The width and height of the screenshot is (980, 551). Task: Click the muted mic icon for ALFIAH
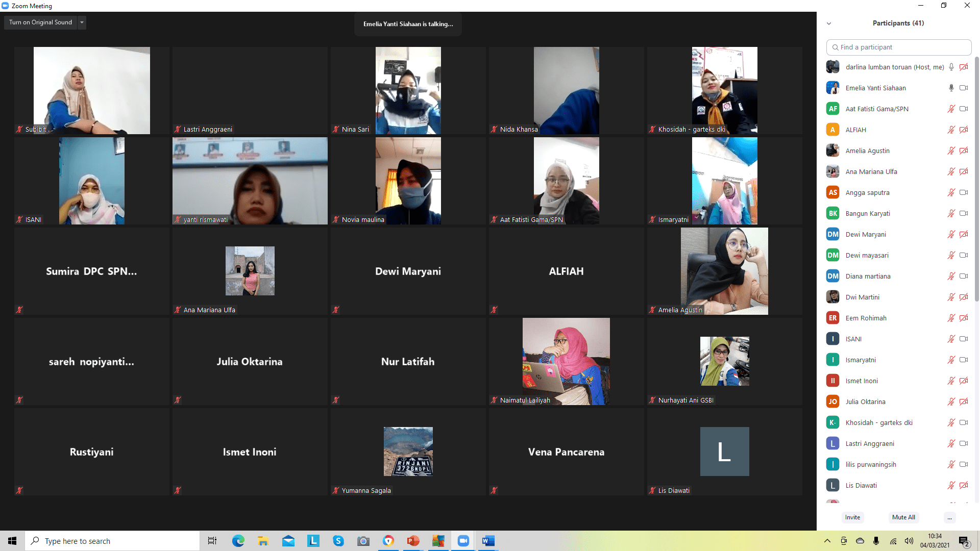coord(951,130)
